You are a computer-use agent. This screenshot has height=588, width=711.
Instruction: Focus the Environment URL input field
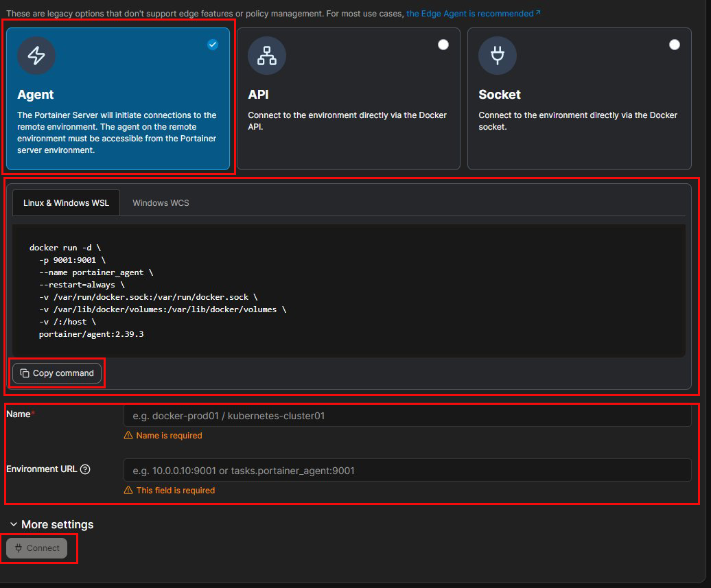click(x=407, y=470)
